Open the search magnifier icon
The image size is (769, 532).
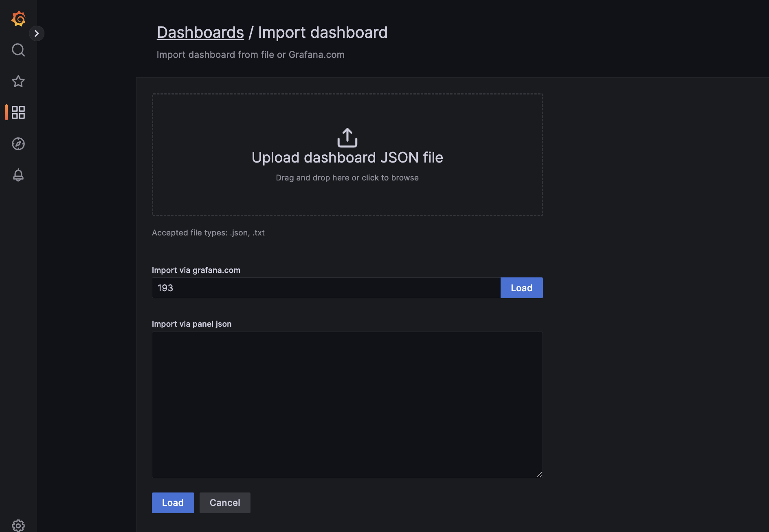pos(18,50)
